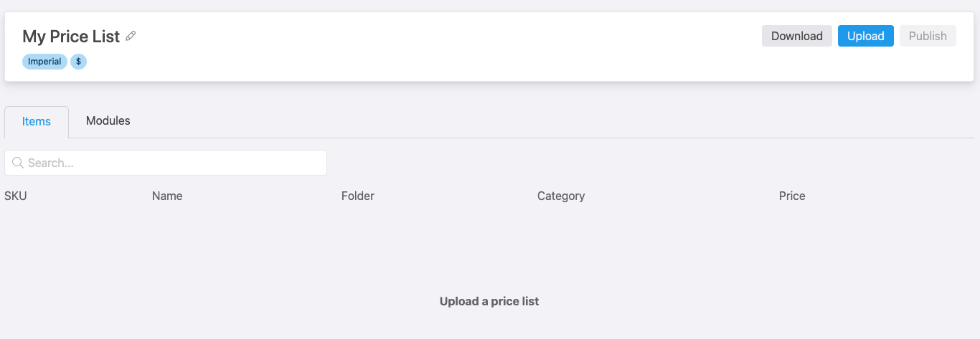This screenshot has height=339, width=980.
Task: Select the "My Price List" title text
Action: [x=71, y=37]
